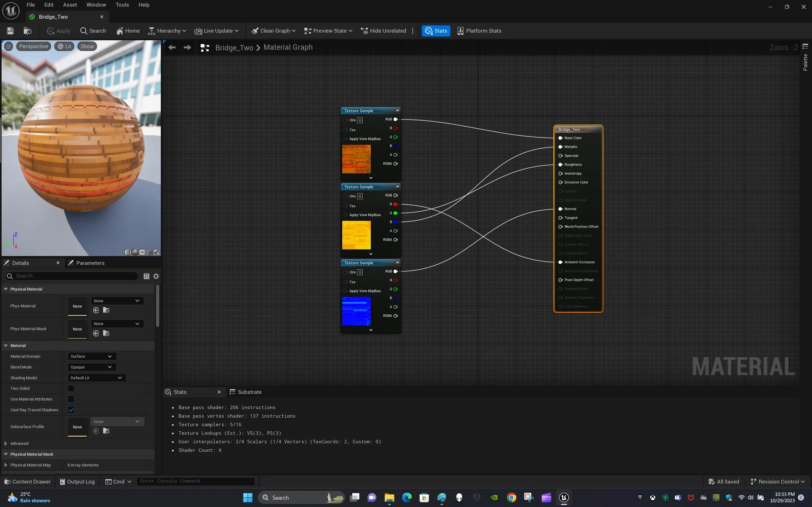
Task: Click the Hierarchy panel icon
Action: pyautogui.click(x=151, y=30)
